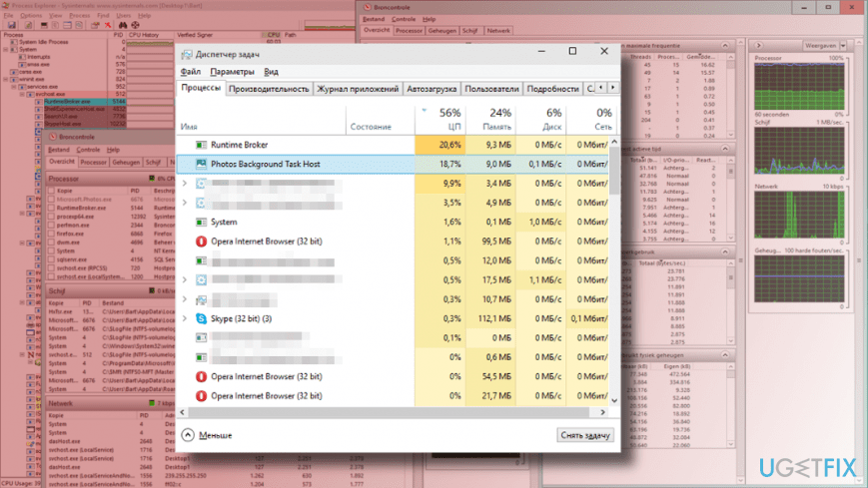Click the Диспетчер задач title bar icon
Screen dimensions: 868x488
pyautogui.click(x=187, y=54)
